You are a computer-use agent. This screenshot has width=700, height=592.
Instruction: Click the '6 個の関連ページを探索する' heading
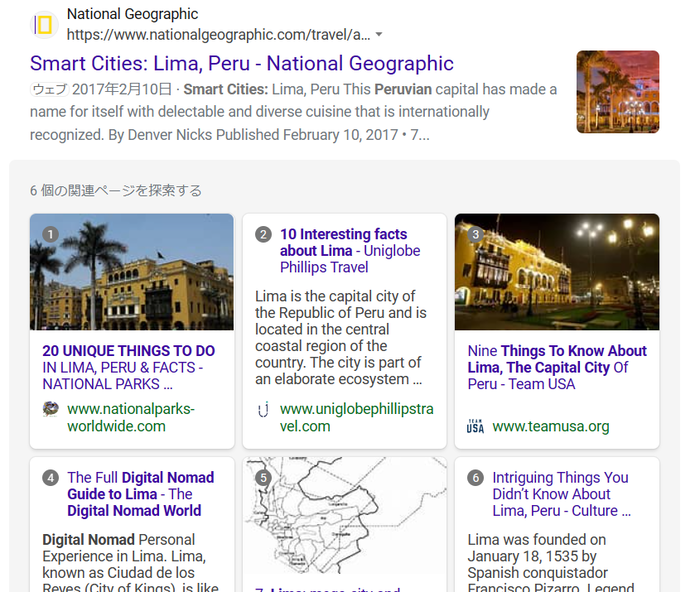click(x=116, y=191)
